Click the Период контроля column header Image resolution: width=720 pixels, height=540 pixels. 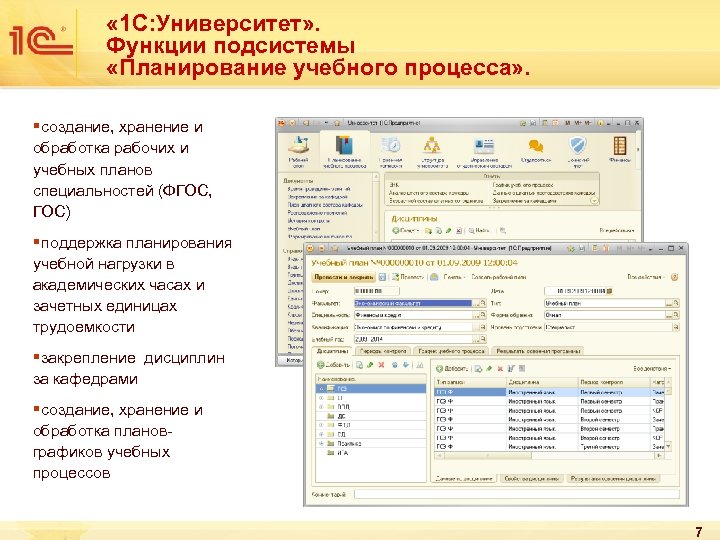[614, 382]
